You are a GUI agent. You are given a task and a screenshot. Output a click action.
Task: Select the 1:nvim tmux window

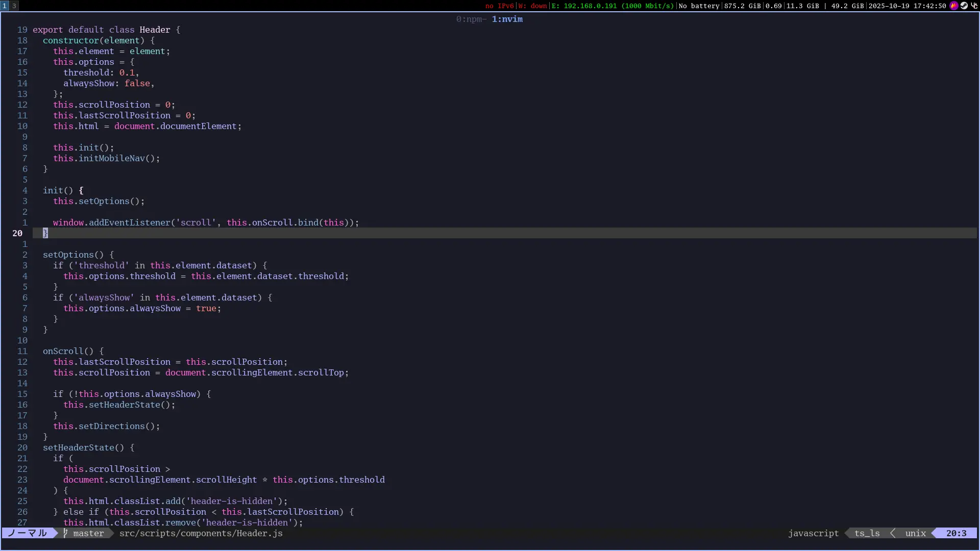click(x=507, y=19)
